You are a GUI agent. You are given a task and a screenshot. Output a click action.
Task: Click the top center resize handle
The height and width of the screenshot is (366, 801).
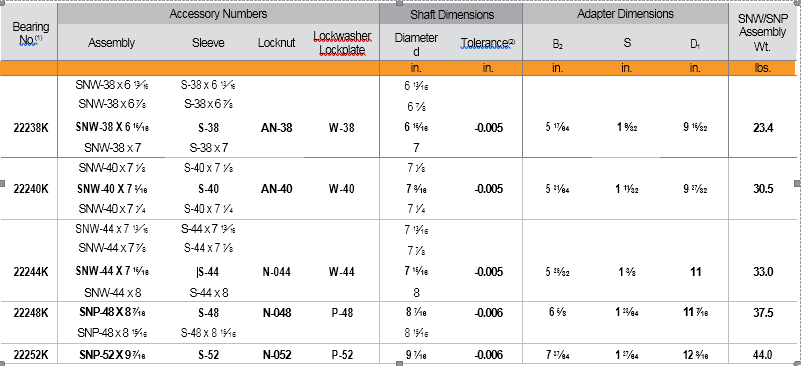(x=399, y=3)
